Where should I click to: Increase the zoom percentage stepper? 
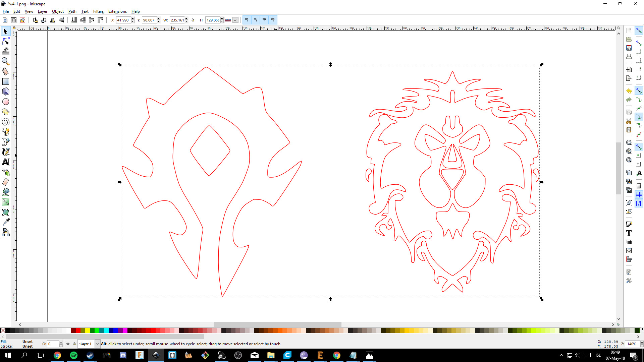point(642,342)
